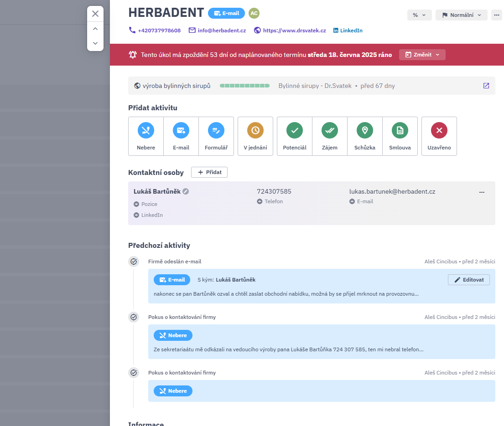The height and width of the screenshot is (426, 504).
Task: Add Zájem activity
Action: (330, 136)
